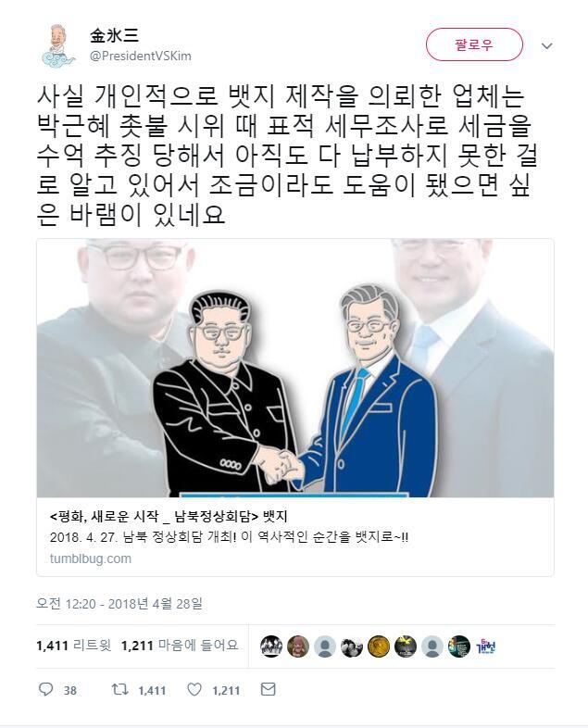The height and width of the screenshot is (728, 588).
Task: Open the gold coin liker avatar
Action: click(378, 646)
